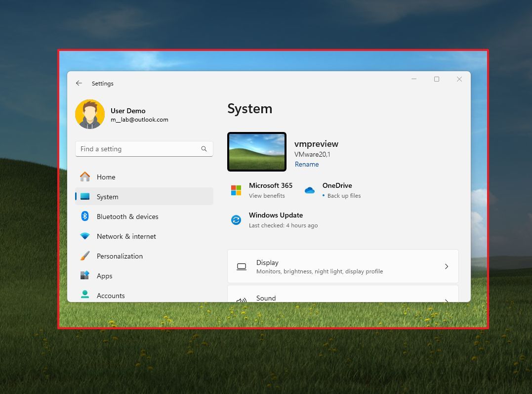Select the Home icon in the sidebar
Image resolution: width=532 pixels, height=394 pixels.
pyautogui.click(x=85, y=176)
